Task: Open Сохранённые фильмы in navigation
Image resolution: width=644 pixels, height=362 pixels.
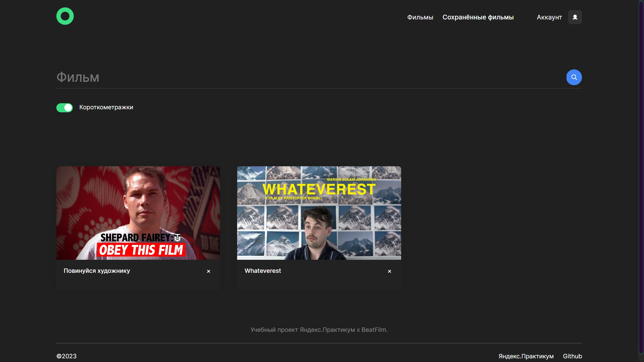Action: tap(478, 17)
